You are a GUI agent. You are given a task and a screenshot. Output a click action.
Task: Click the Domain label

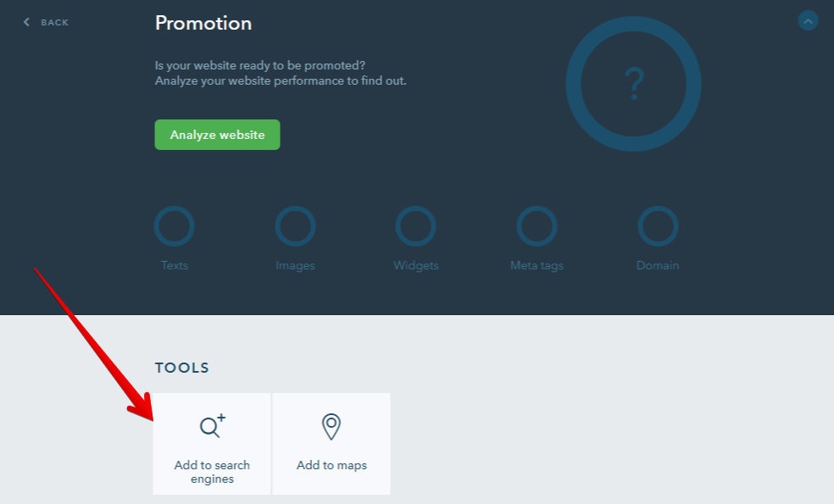point(658,265)
